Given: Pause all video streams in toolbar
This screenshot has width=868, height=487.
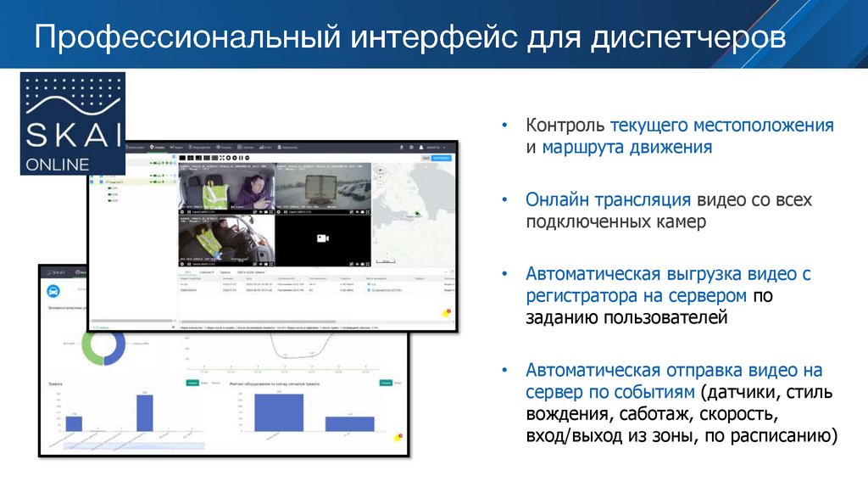Looking at the screenshot, I should 241,158.
